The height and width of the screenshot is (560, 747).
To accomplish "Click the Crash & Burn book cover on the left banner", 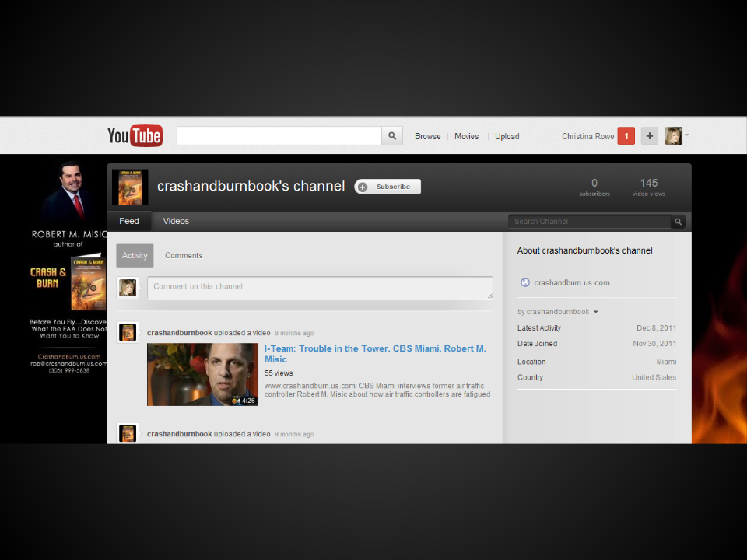I will click(89, 282).
